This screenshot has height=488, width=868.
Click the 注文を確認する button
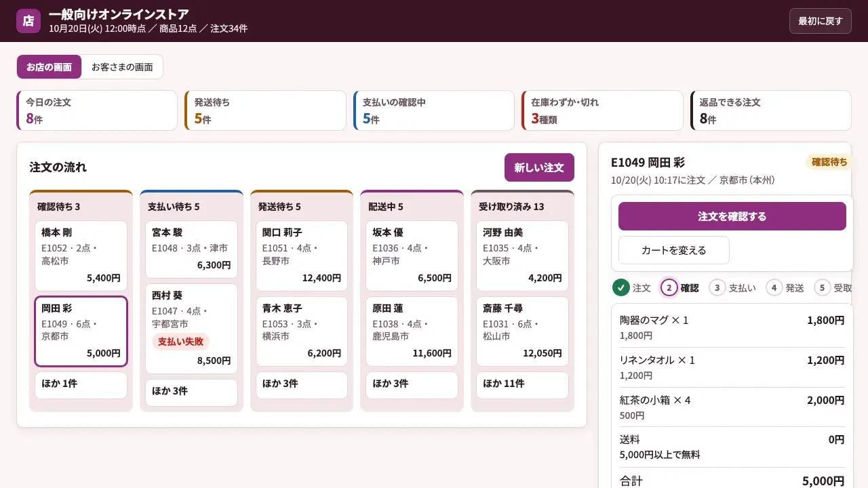click(x=732, y=216)
